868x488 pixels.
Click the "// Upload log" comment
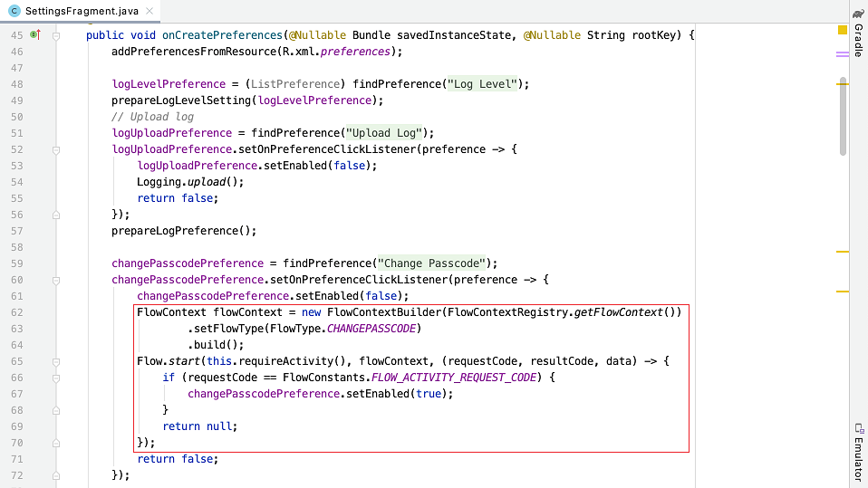[x=152, y=117]
